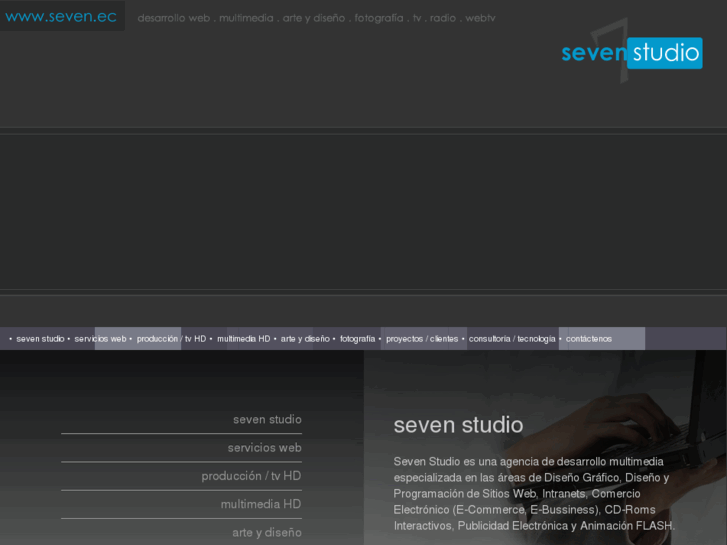Viewport: 727px width, 545px height.
Task: Open the 'proyectos / clientes' navigation item
Action: coord(422,339)
